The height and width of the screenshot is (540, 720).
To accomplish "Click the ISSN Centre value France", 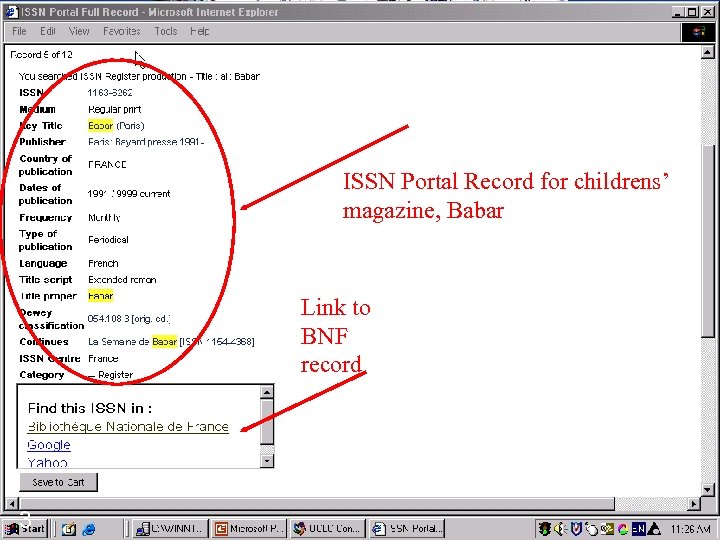I will [x=103, y=358].
